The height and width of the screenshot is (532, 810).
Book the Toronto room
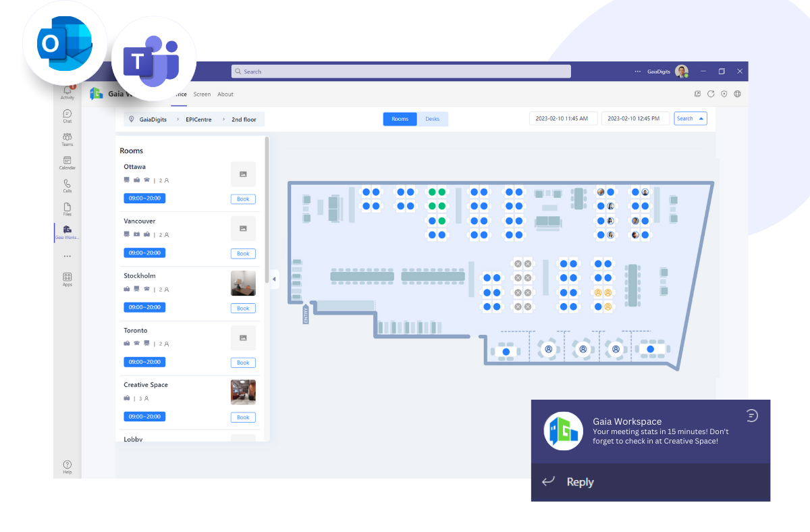(243, 363)
